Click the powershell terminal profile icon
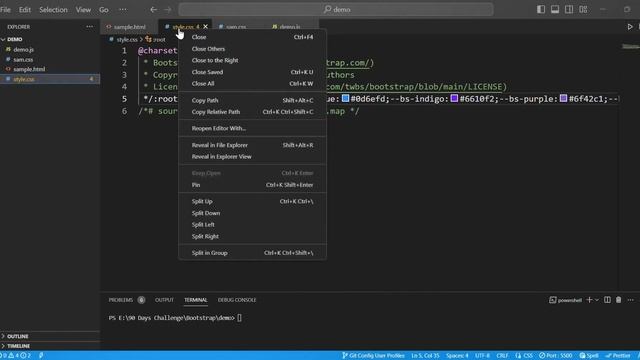The image size is (640, 360). coord(553,300)
